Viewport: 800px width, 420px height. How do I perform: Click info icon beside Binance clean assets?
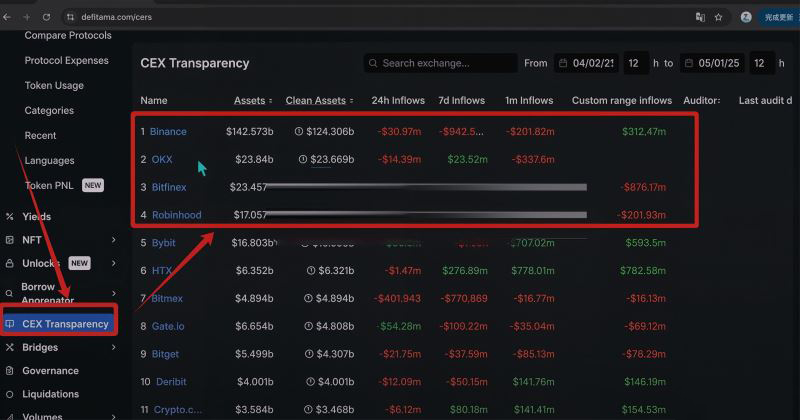[x=299, y=132]
